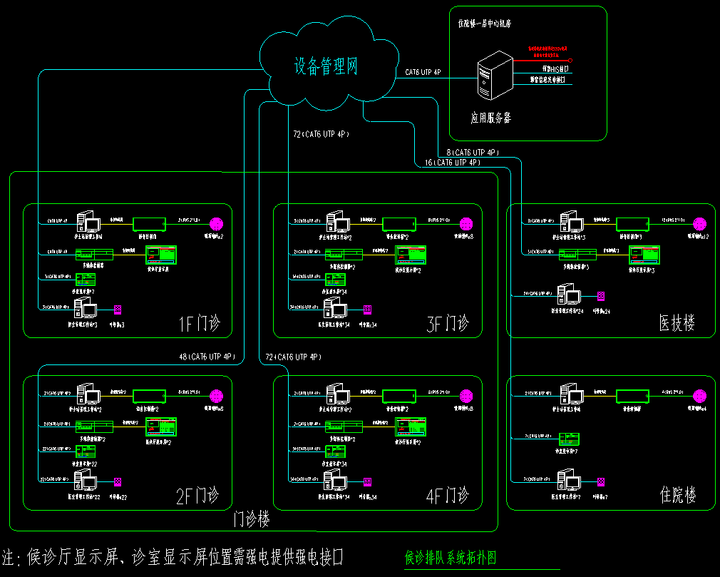The height and width of the screenshot is (577, 720).
Task: Select the multimedia box in 4F门诊
Action: [344, 426]
